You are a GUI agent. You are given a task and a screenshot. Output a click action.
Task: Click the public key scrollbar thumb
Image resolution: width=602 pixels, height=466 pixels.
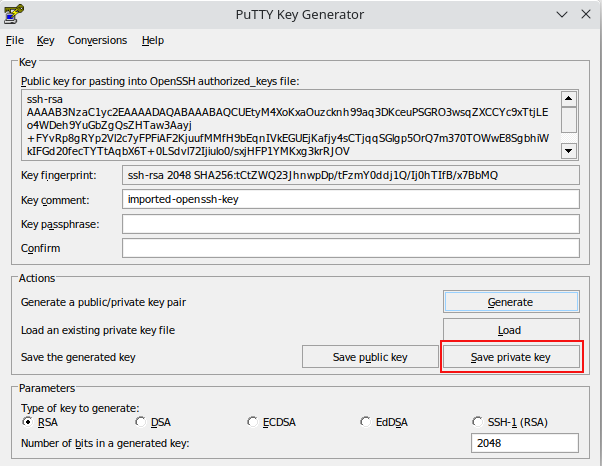pyautogui.click(x=569, y=120)
